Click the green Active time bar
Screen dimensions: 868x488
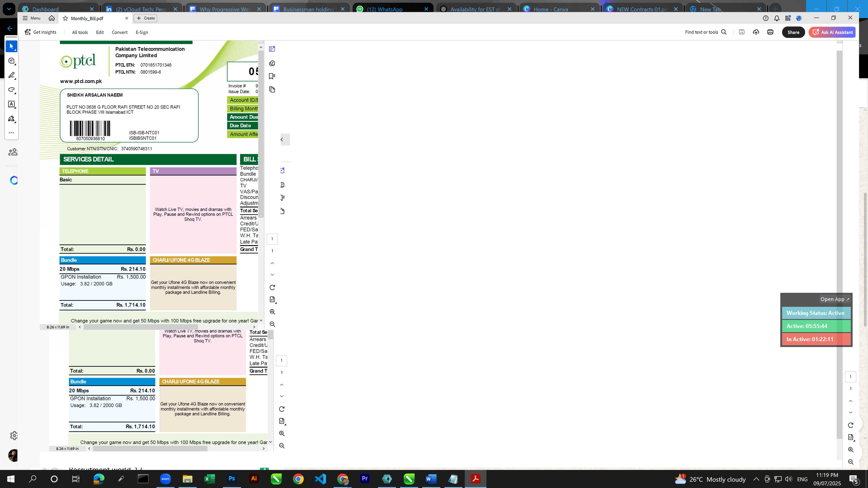tap(816, 326)
